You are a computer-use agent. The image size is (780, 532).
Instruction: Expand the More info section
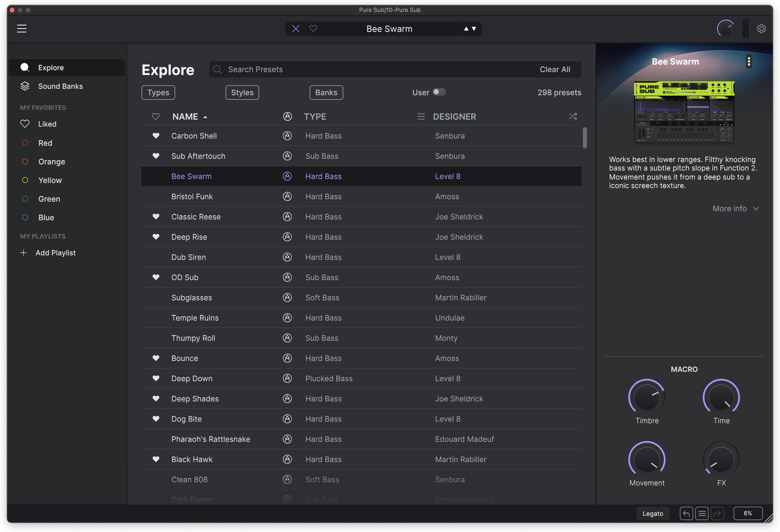click(735, 209)
